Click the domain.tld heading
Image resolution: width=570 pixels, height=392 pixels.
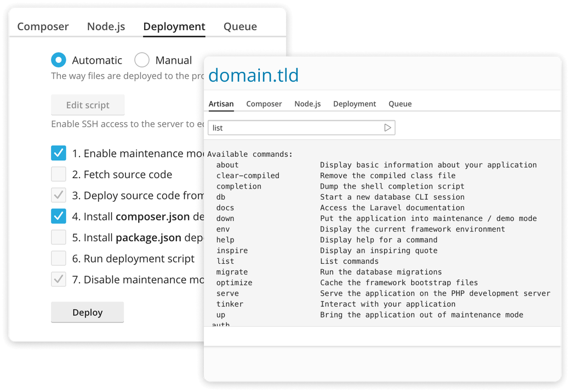[x=253, y=76]
